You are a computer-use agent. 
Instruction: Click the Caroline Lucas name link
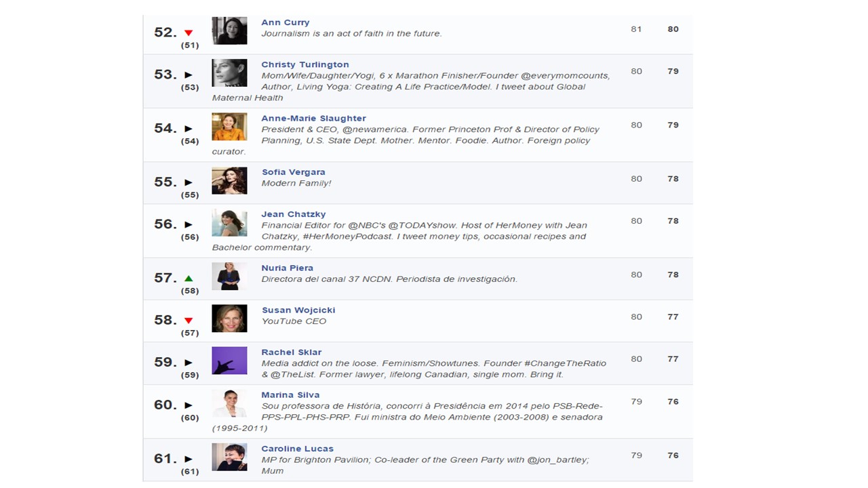click(x=297, y=449)
